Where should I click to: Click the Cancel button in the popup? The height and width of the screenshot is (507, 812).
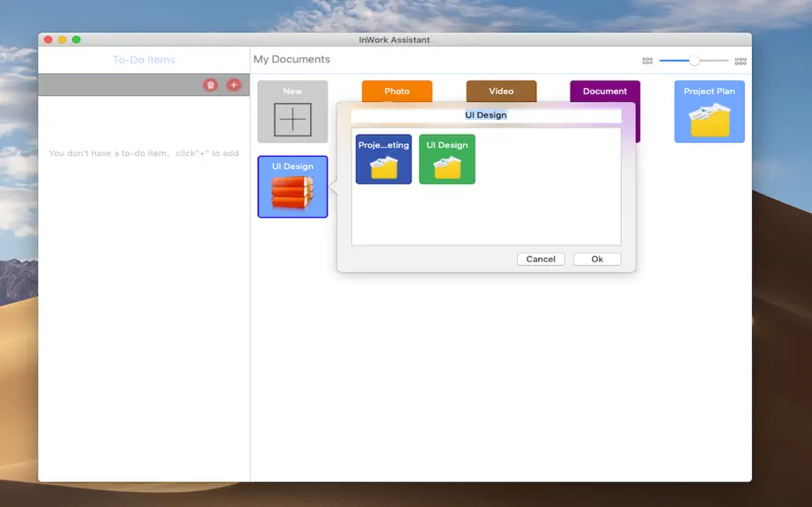pyautogui.click(x=541, y=259)
